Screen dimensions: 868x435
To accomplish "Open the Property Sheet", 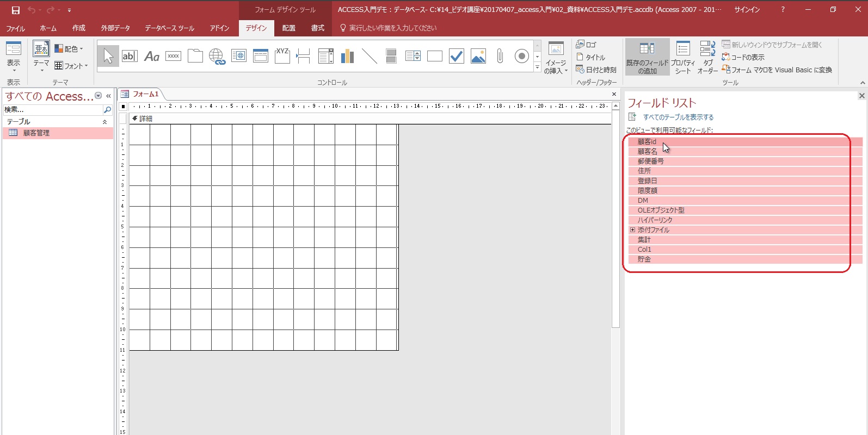I will click(x=683, y=57).
